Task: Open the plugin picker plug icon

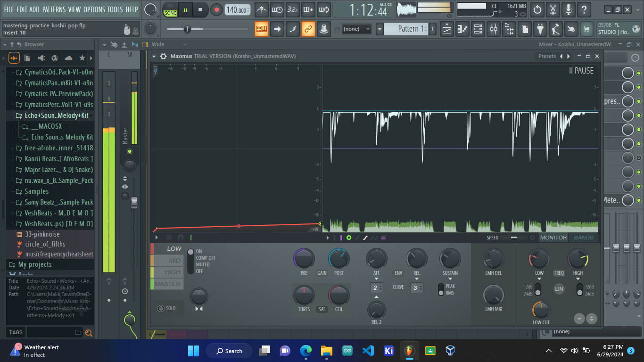Action: [x=540, y=29]
